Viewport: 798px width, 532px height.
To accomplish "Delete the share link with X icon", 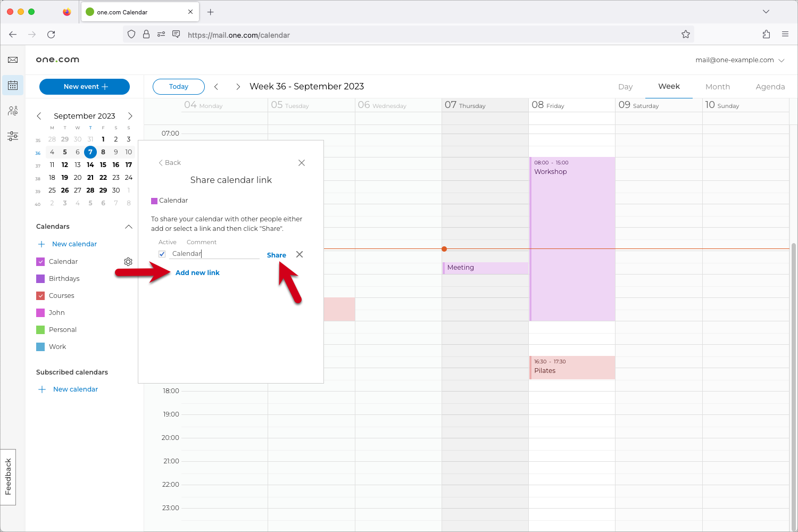I will pyautogui.click(x=300, y=254).
